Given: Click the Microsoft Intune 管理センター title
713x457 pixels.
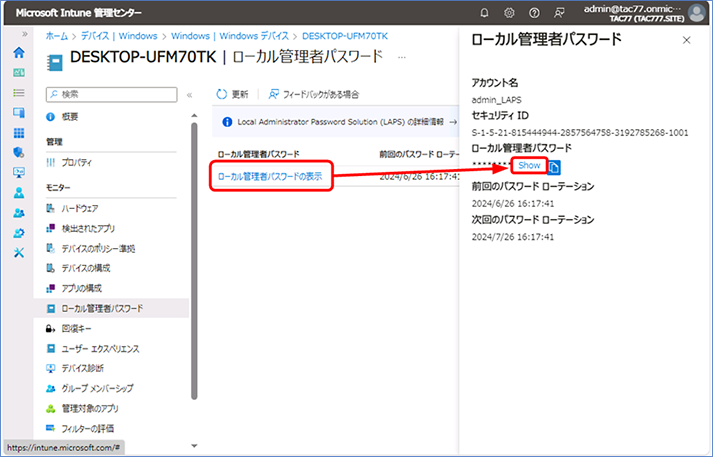Looking at the screenshot, I should click(78, 13).
